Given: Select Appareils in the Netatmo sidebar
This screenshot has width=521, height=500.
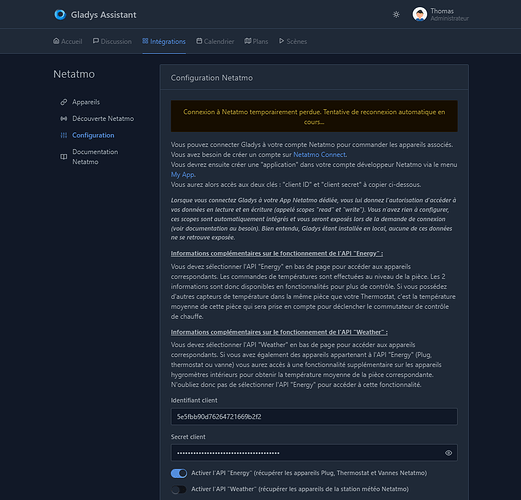Looking at the screenshot, I should point(86,102).
